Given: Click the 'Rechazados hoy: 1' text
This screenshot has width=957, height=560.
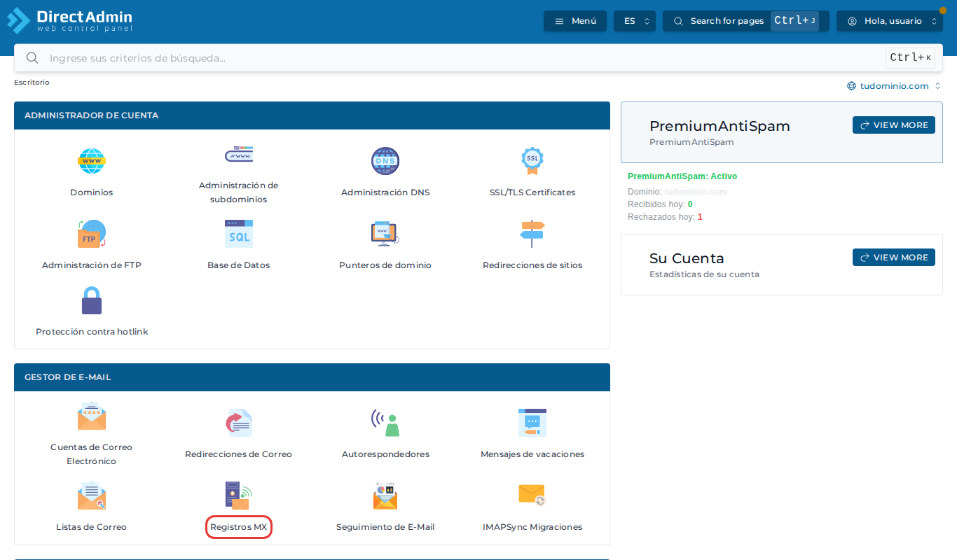Looking at the screenshot, I should pyautogui.click(x=665, y=217).
